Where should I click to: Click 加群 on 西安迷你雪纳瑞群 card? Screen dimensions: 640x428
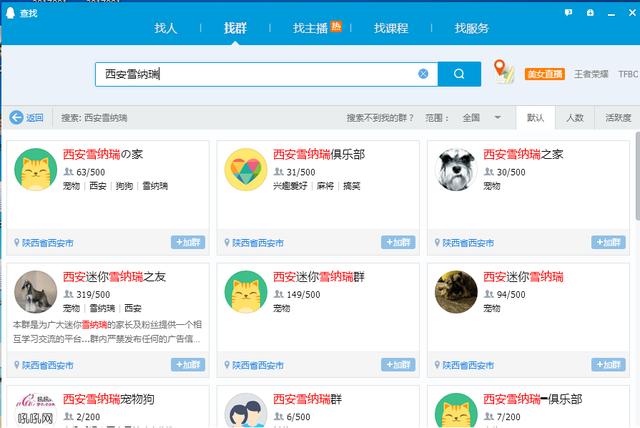[x=398, y=365]
